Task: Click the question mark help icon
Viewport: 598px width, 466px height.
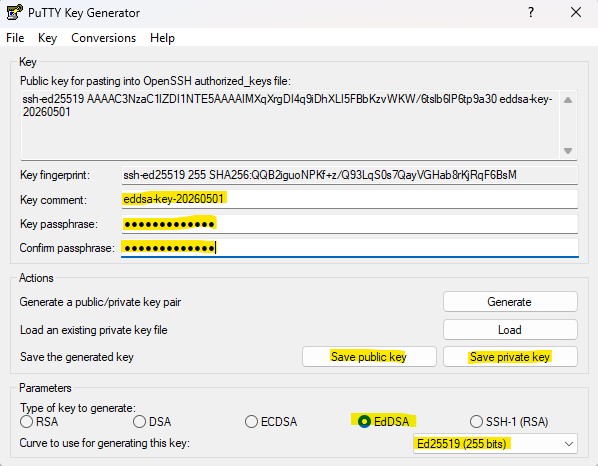Action: click(530, 13)
